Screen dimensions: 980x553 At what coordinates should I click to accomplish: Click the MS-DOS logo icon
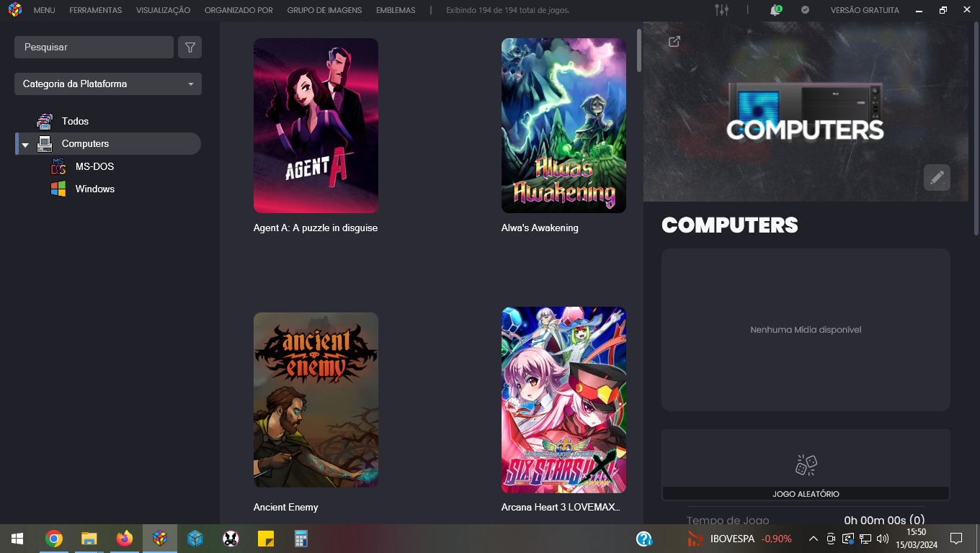pos(58,166)
